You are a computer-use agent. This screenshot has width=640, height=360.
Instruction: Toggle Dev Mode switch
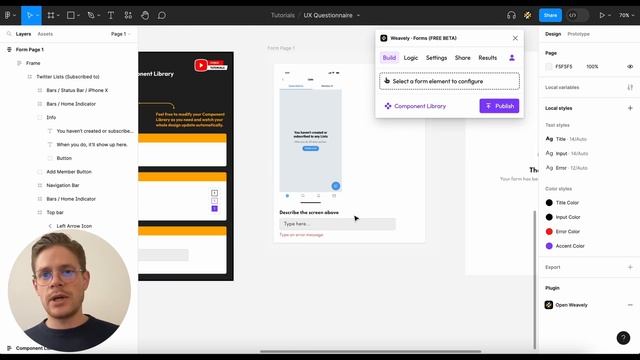tap(578, 15)
